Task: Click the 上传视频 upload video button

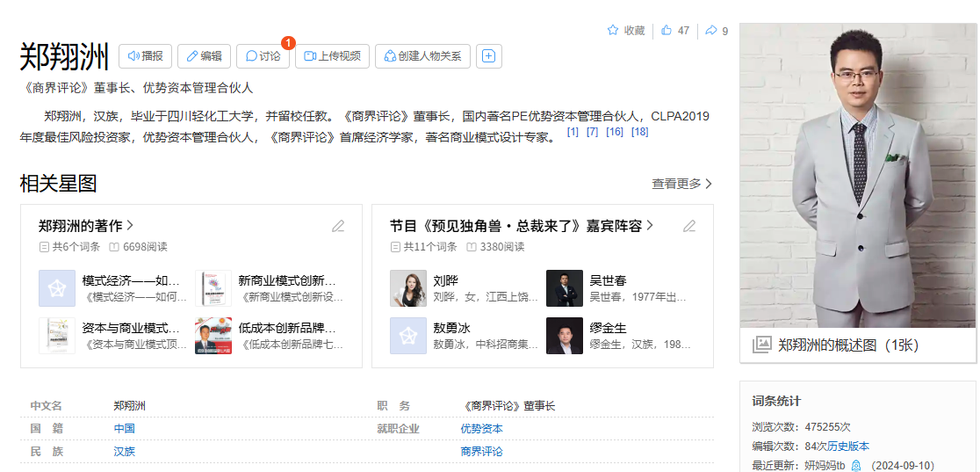Action: [332, 56]
